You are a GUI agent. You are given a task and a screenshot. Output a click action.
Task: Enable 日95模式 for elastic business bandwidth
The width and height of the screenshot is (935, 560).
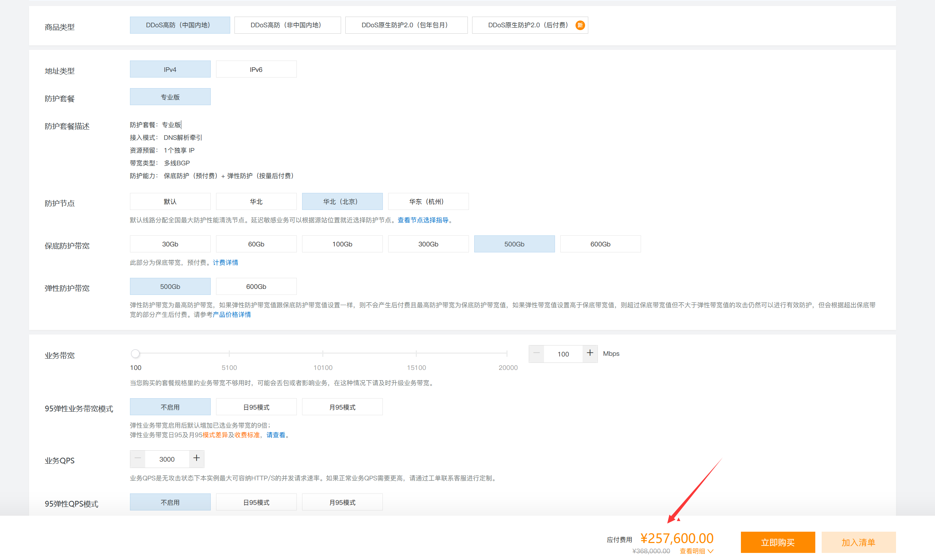pos(256,407)
